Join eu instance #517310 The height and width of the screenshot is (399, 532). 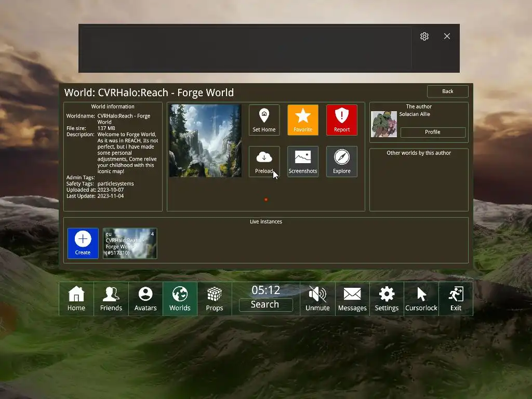(x=129, y=243)
